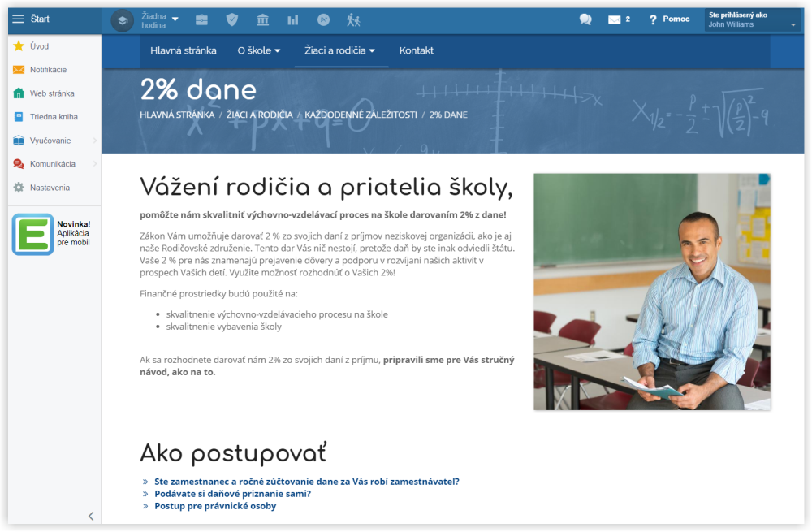Select Web stránka label in sidebar
This screenshot has width=812, height=532.
[x=52, y=93]
